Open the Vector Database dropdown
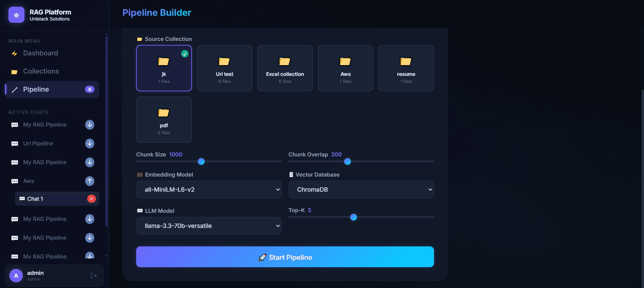 [361, 190]
